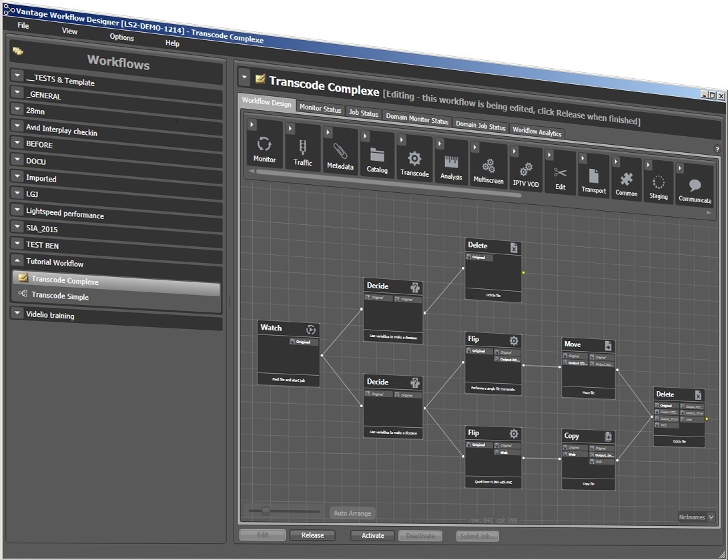Viewport: 728px width, 560px height.
Task: Expand the __TESTS & Template category
Action: [x=17, y=75]
